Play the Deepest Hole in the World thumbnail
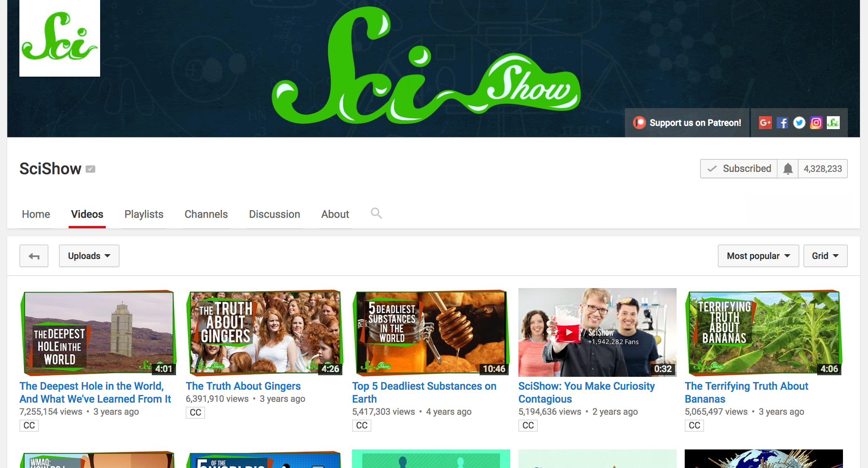The image size is (868, 468). tap(98, 332)
